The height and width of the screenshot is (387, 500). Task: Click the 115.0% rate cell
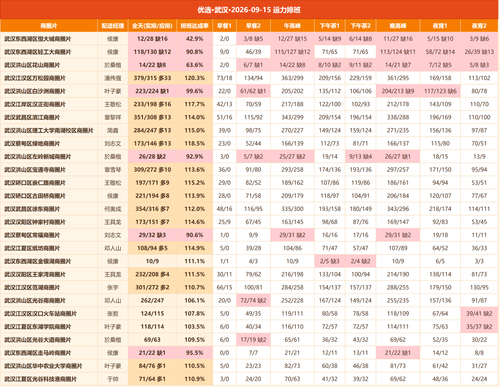coord(195,130)
